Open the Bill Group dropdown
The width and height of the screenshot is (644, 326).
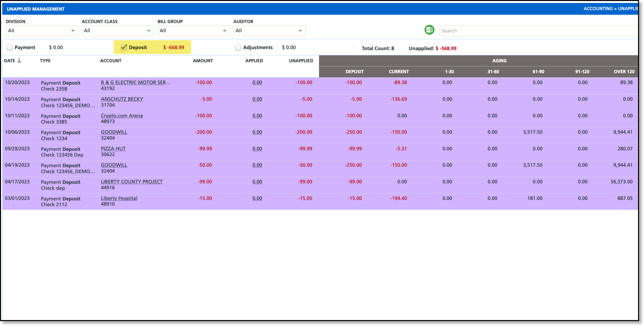click(x=193, y=31)
